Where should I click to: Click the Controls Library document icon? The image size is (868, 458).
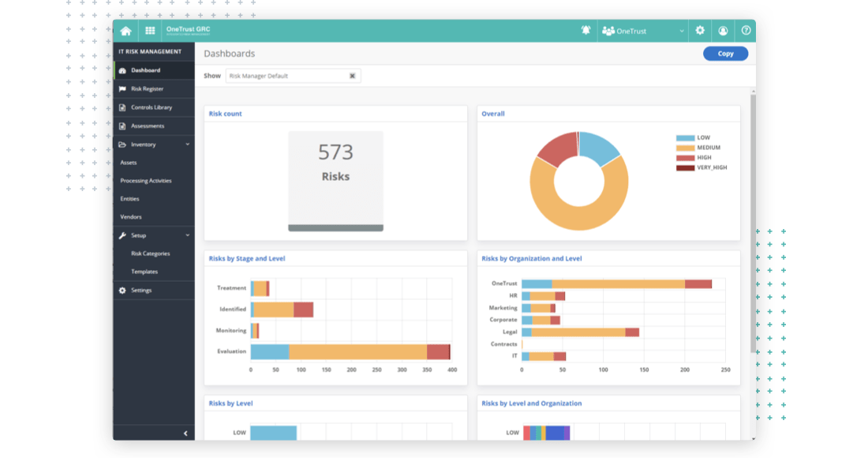(x=122, y=107)
